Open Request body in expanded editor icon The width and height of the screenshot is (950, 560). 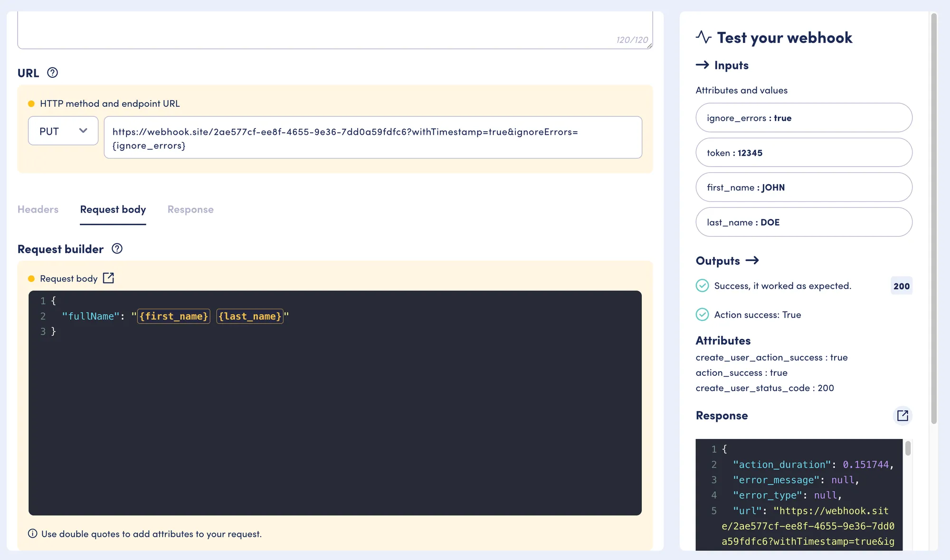coord(108,278)
